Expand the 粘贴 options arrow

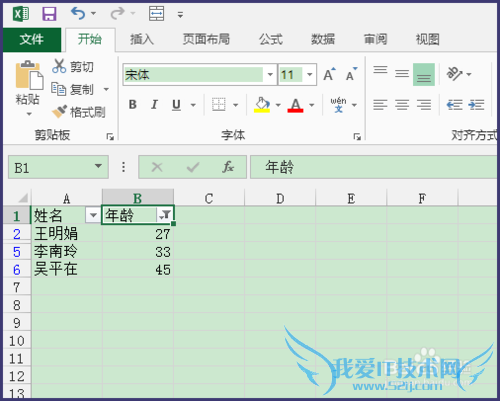[29, 114]
